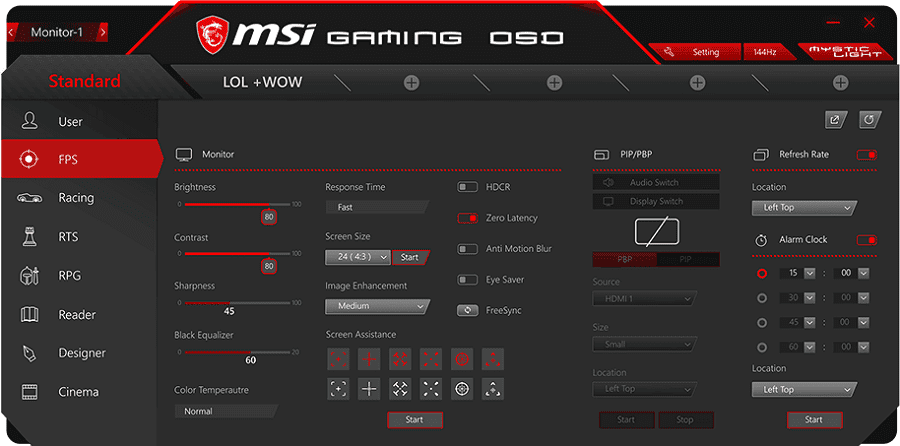Viewport: 900px width, 446px height.
Task: Open the Alarm Clock Location dropdown
Action: (x=804, y=390)
